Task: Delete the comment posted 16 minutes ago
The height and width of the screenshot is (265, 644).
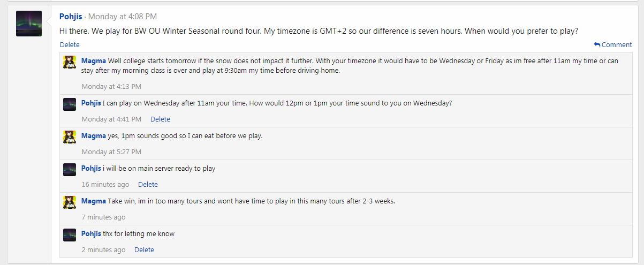Action: pyautogui.click(x=148, y=185)
